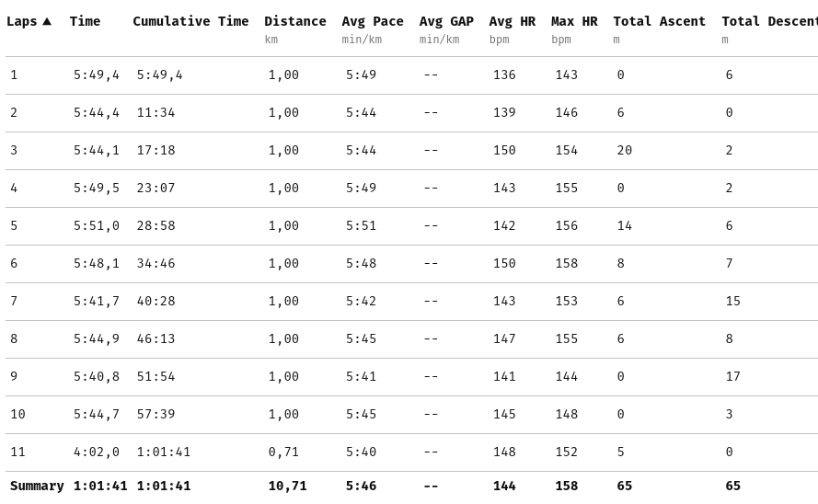The image size is (818, 504).
Task: Click the Laps sort arrow icon
Action: 47,21
